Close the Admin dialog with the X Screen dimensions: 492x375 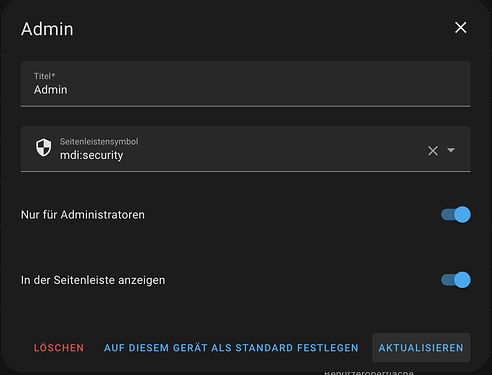pyautogui.click(x=460, y=28)
